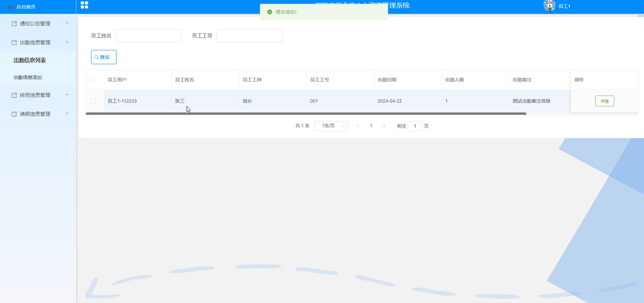644x303 pixels.
Task: Click the grid menu icon in header
Action: (84, 5)
